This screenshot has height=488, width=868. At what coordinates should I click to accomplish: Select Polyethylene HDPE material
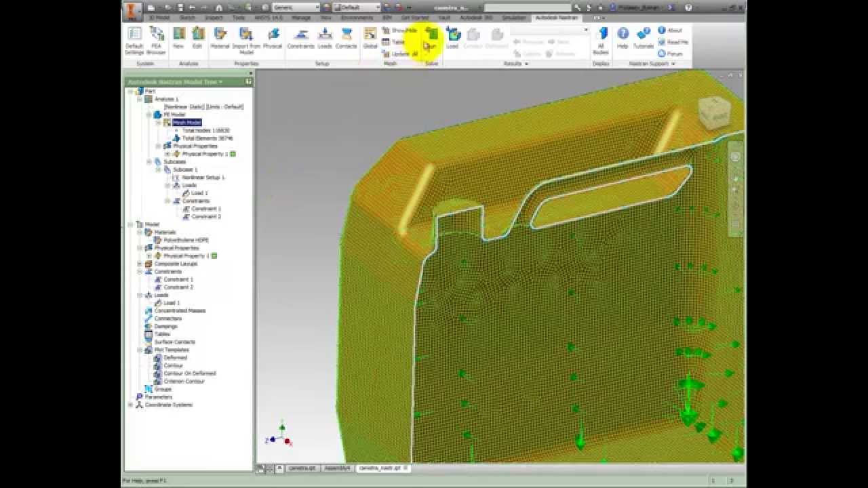click(186, 240)
